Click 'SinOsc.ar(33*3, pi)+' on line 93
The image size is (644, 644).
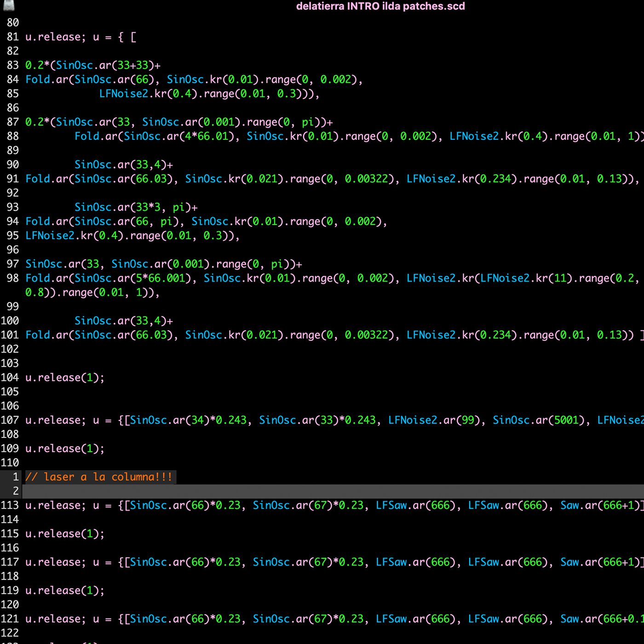(x=136, y=207)
